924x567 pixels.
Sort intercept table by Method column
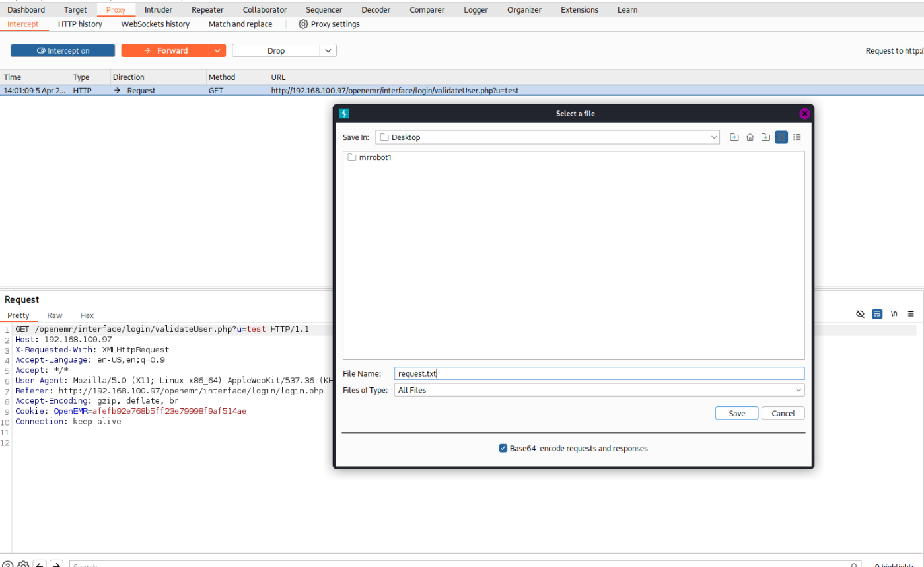[x=238, y=77]
